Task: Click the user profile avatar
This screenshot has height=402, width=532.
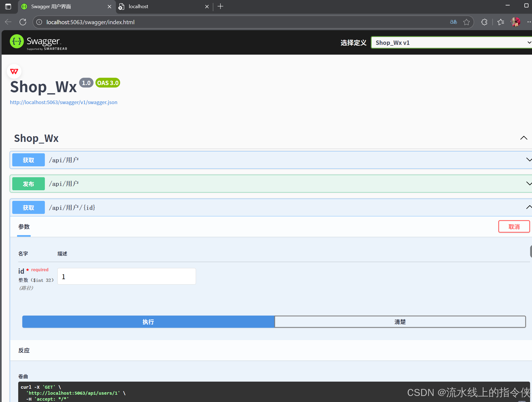Action: click(x=515, y=22)
